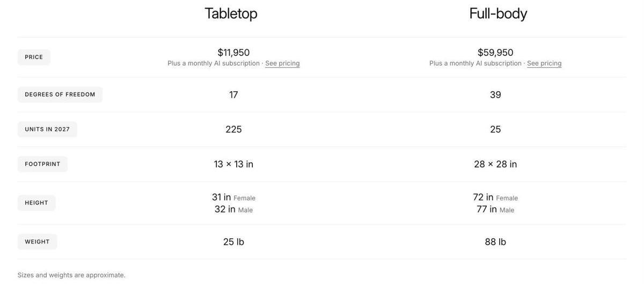The image size is (644, 284).
Task: Open See pricing link under Full-body price
Action: click(544, 63)
